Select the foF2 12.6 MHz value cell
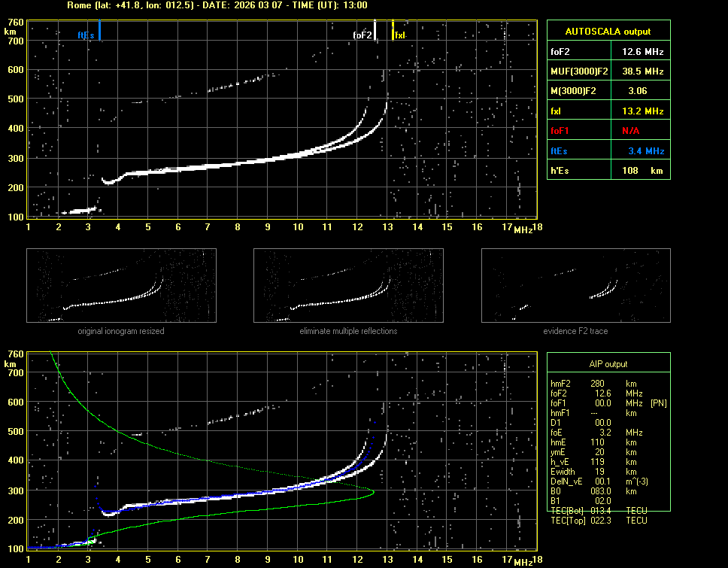The width and height of the screenshot is (728, 568). tap(642, 52)
